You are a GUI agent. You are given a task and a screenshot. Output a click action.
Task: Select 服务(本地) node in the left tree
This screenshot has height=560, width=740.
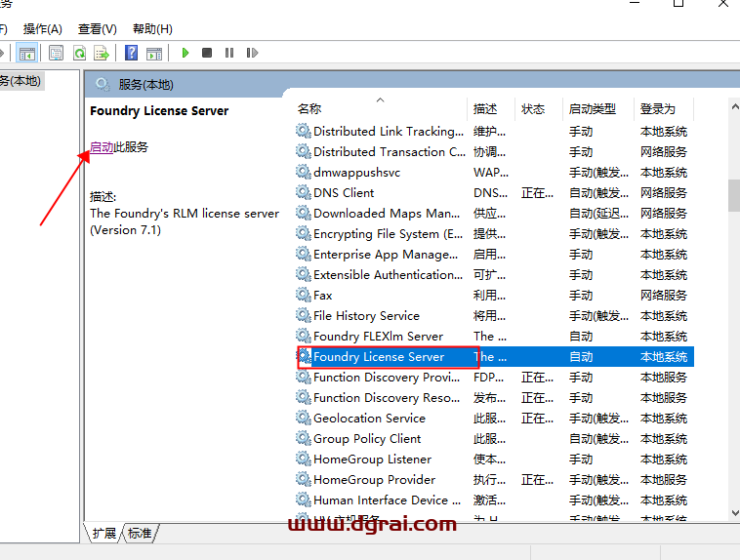(x=21, y=81)
